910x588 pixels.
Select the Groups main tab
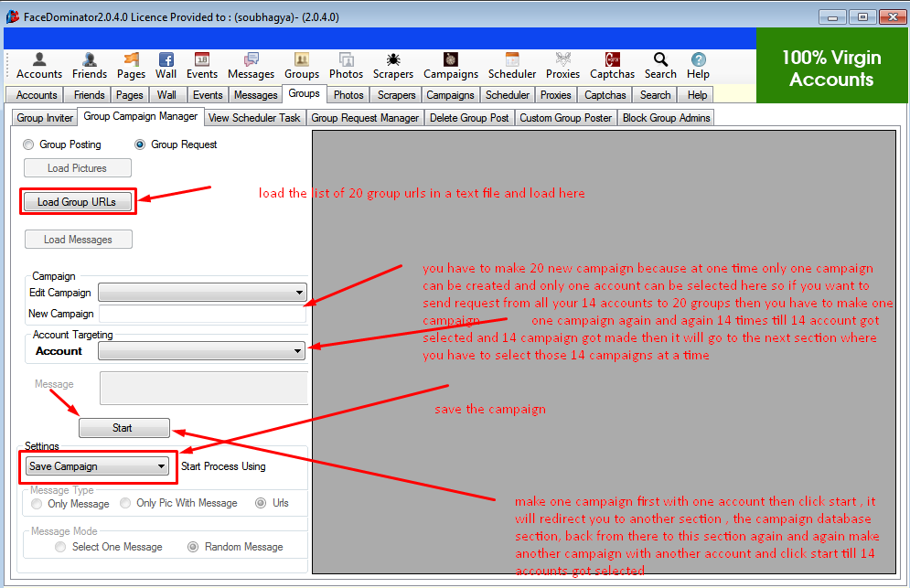pos(305,93)
